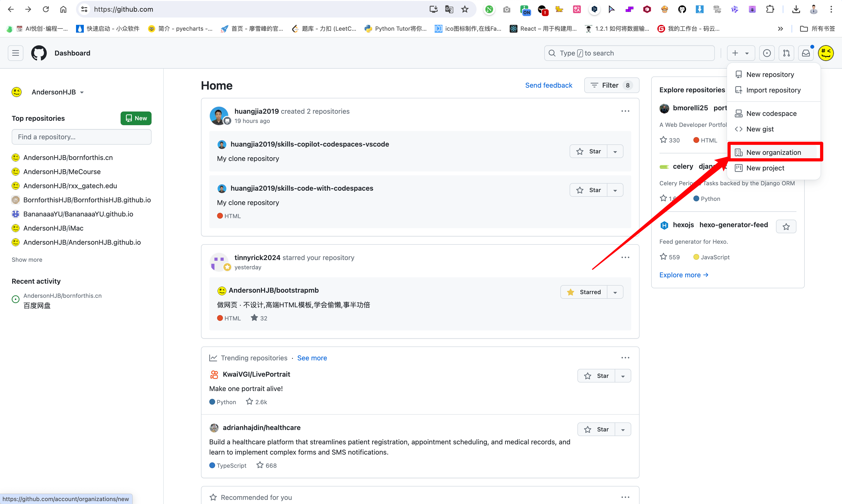This screenshot has width=842, height=504.
Task: Click the site information icon in address bar
Action: point(85,9)
